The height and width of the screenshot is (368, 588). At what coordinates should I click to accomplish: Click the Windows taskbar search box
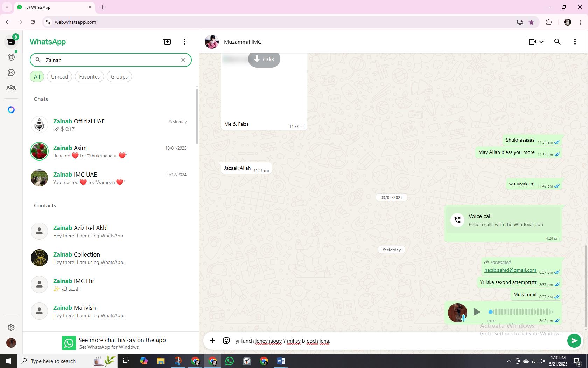67,361
